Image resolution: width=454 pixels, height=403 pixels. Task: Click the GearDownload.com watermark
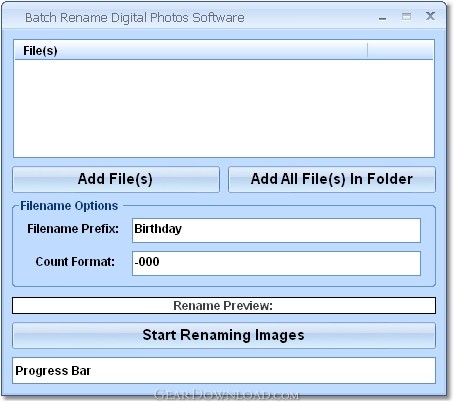click(227, 395)
